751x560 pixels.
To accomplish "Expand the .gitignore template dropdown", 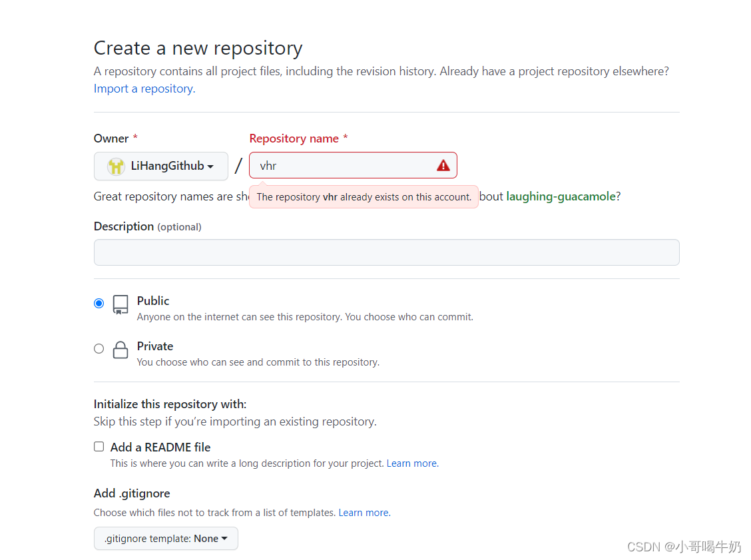I will pos(166,539).
